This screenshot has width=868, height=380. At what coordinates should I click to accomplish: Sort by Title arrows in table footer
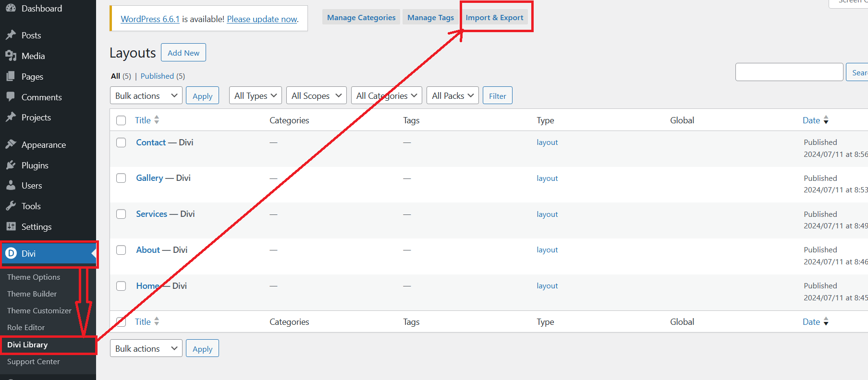coord(157,321)
